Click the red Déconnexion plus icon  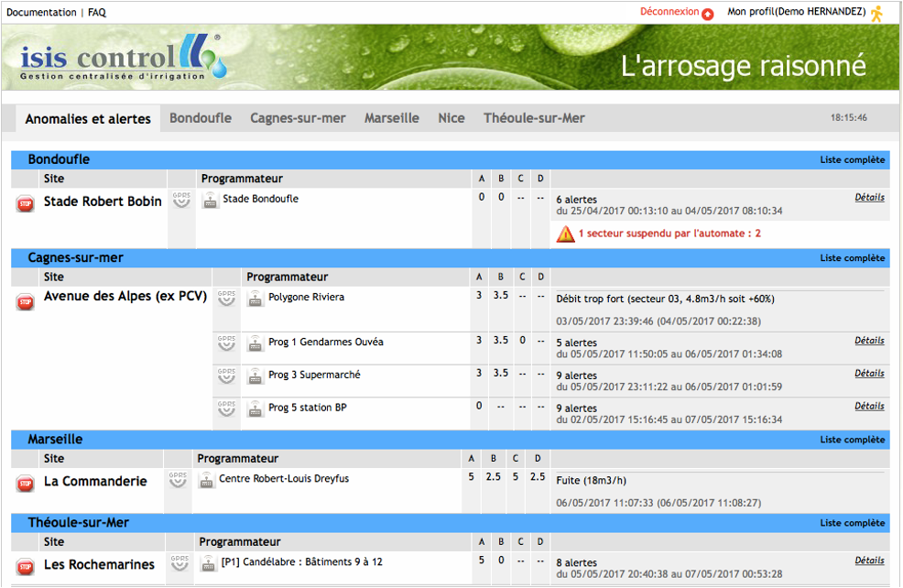pos(707,14)
